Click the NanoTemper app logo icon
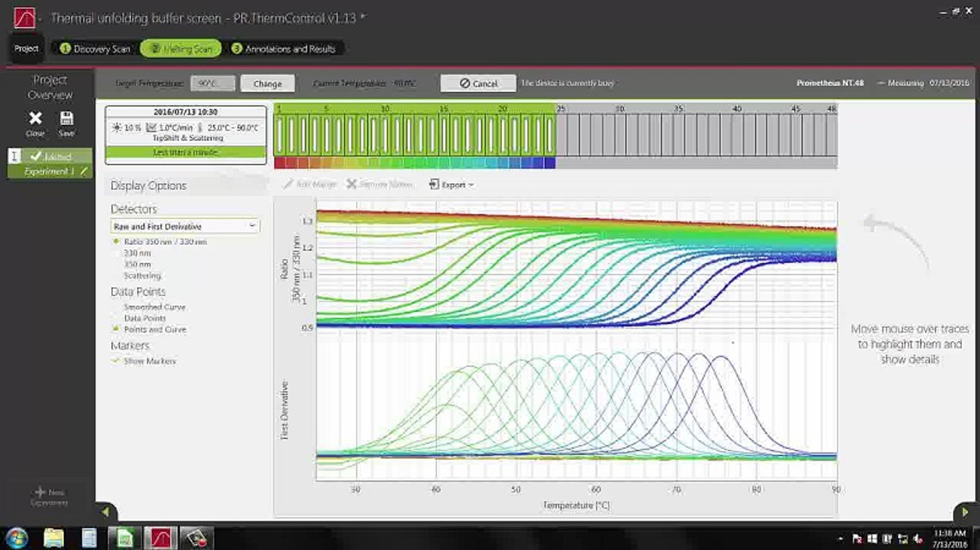Image resolution: width=980 pixels, height=550 pixels. click(x=25, y=18)
